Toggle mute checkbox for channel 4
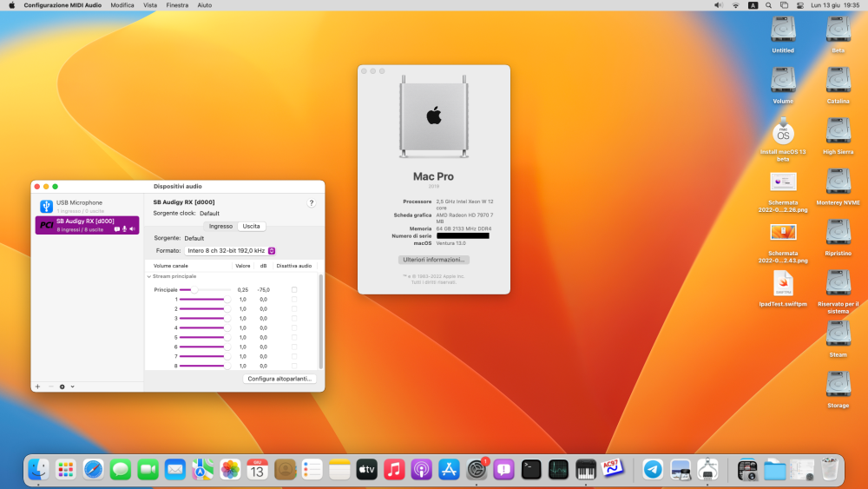The width and height of the screenshot is (868, 489). [294, 327]
